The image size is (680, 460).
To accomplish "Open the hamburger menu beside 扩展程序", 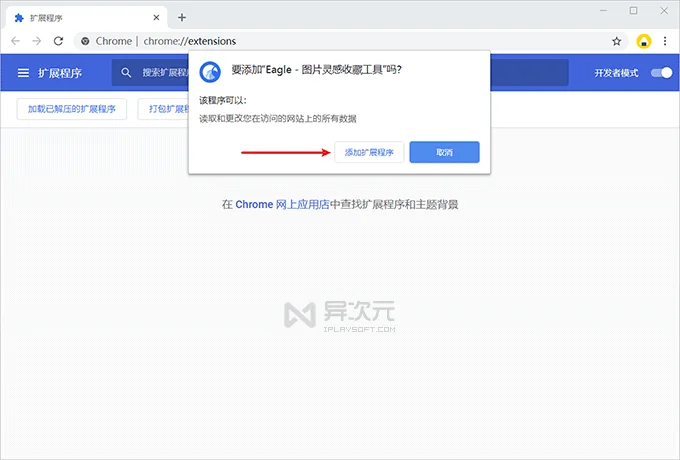I will tap(23, 73).
